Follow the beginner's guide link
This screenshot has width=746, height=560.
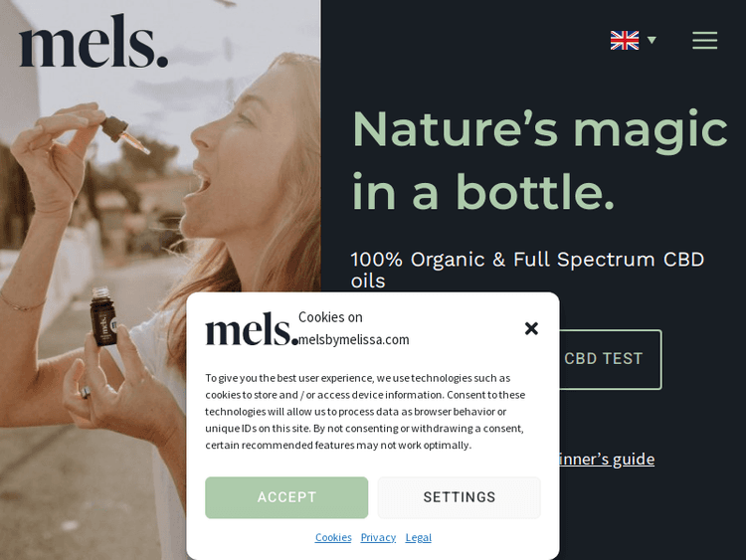point(607,460)
